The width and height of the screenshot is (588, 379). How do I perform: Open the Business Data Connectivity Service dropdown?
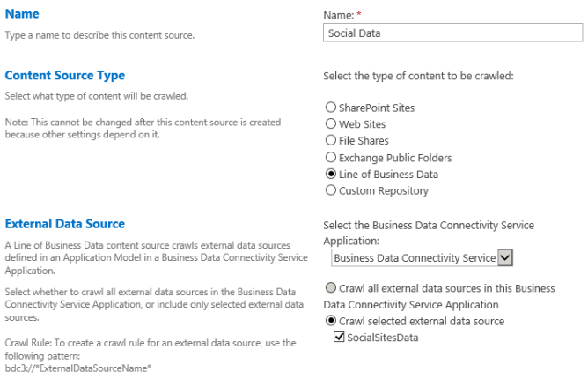point(504,258)
